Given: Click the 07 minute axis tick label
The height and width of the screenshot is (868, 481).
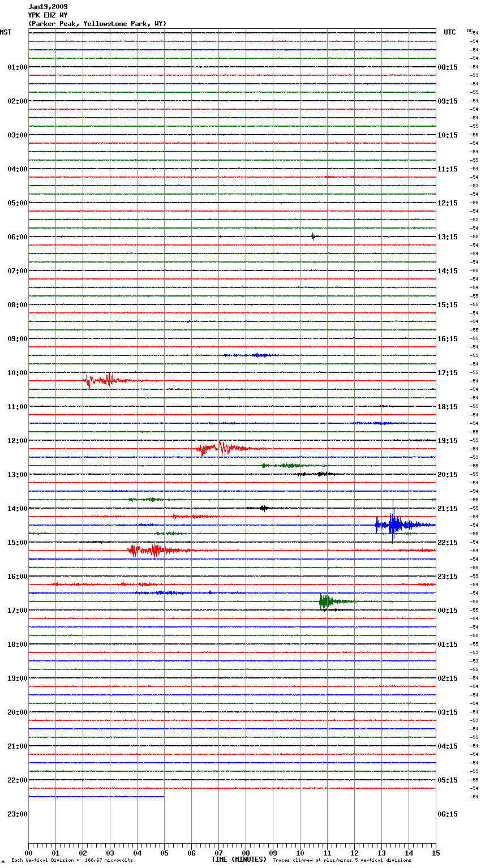Looking at the screenshot, I should click(x=218, y=853).
